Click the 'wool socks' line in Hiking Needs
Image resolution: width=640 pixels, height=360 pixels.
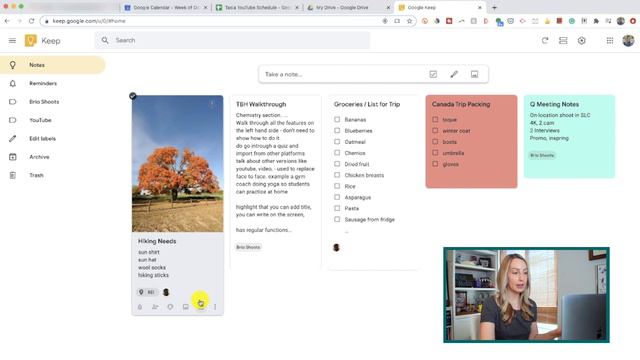tap(152, 267)
